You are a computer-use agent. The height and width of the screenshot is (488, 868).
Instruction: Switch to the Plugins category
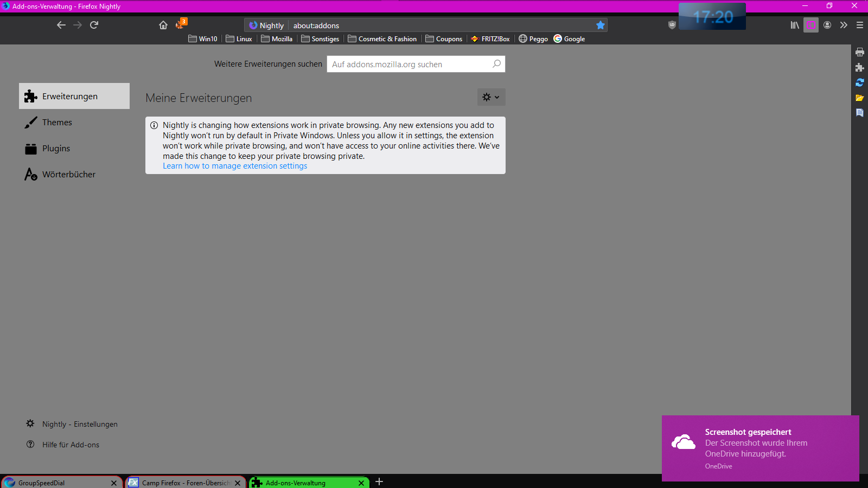[x=74, y=148]
